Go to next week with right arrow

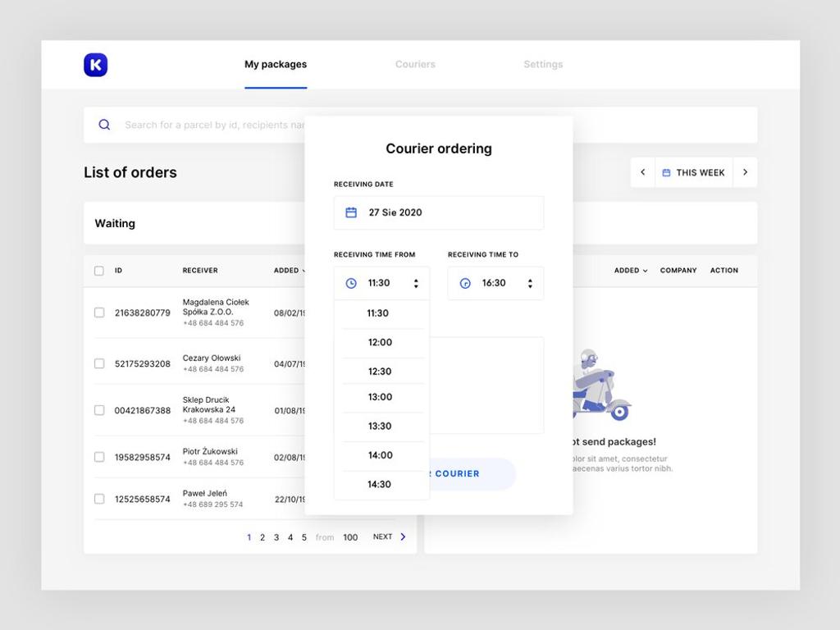coord(745,172)
